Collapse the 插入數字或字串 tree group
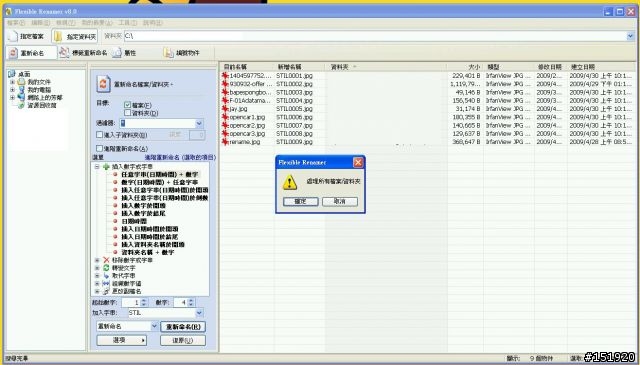This screenshot has height=365, width=640. click(97, 167)
